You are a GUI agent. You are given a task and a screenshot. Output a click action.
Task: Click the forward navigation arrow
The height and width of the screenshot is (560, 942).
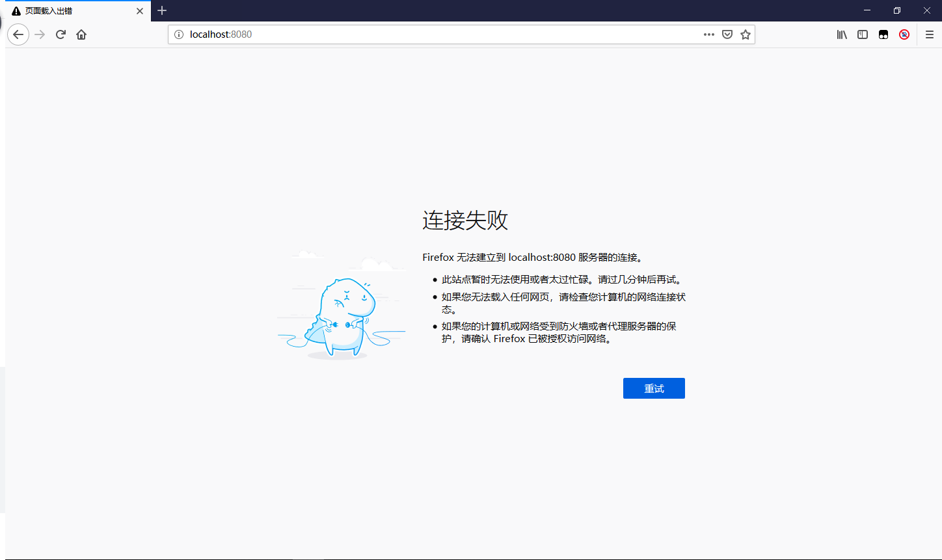point(40,34)
